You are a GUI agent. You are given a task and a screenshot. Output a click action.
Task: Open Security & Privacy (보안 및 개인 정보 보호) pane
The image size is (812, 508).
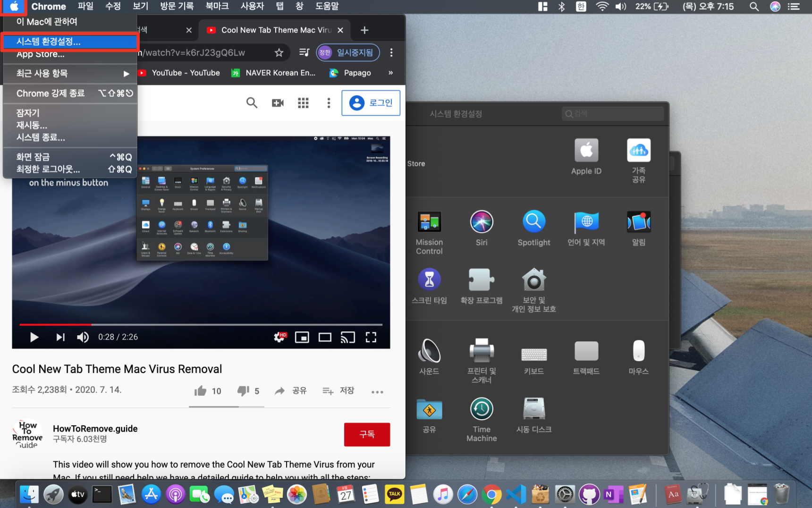pos(534,290)
